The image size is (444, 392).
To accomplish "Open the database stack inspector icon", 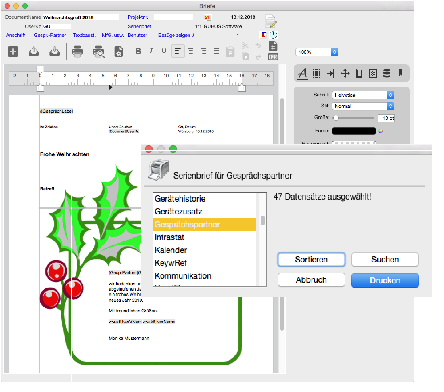I will pyautogui.click(x=386, y=73).
